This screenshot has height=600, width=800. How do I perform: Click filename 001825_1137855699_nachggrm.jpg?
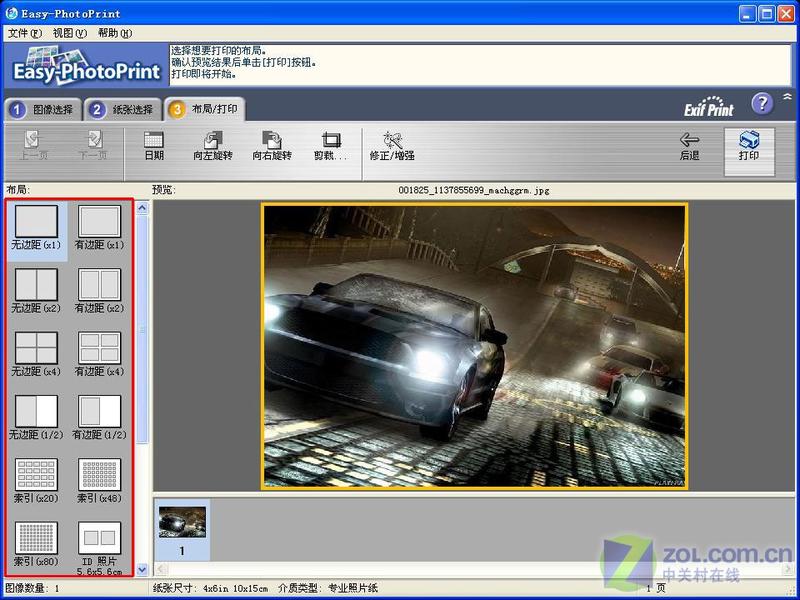pyautogui.click(x=474, y=190)
